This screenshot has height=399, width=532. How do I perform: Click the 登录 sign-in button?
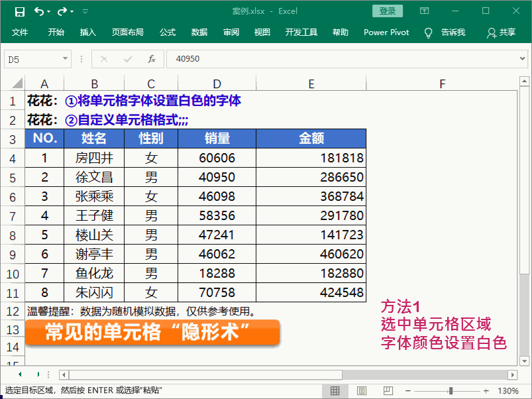pos(388,11)
